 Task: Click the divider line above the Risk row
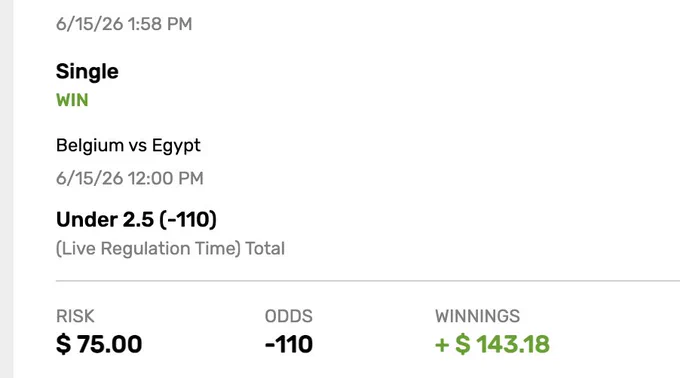(x=368, y=280)
